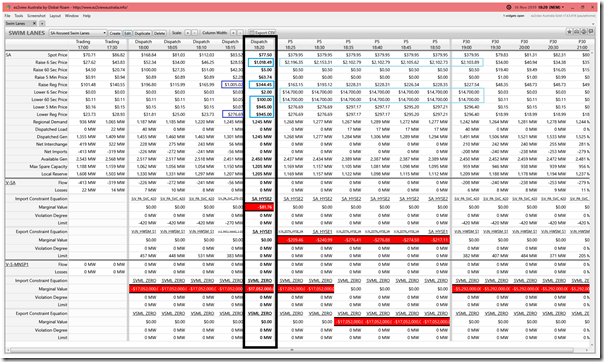
Task: Open the Tools menu
Action: point(19,16)
